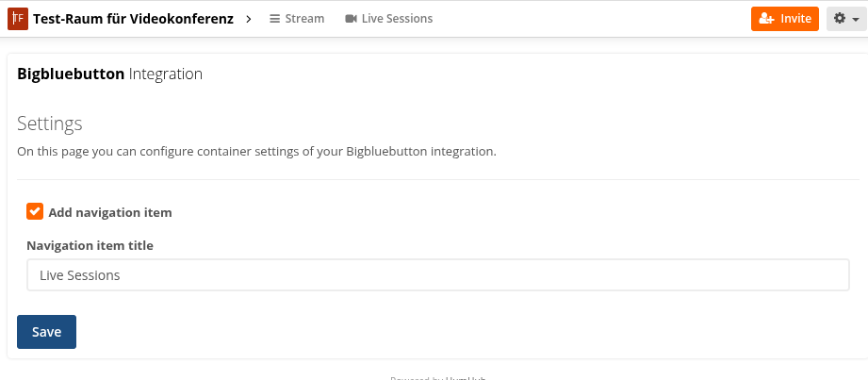
Task: Expand the caret arrow next to gear
Action: tap(855, 20)
